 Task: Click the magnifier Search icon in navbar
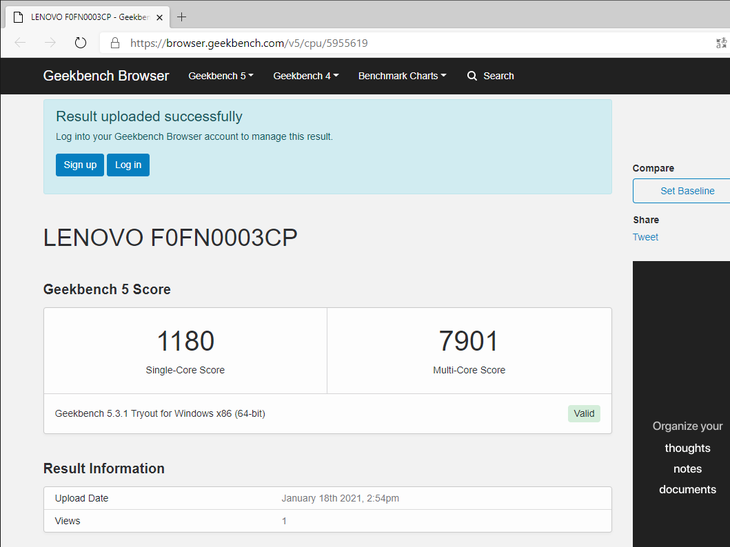pos(472,76)
